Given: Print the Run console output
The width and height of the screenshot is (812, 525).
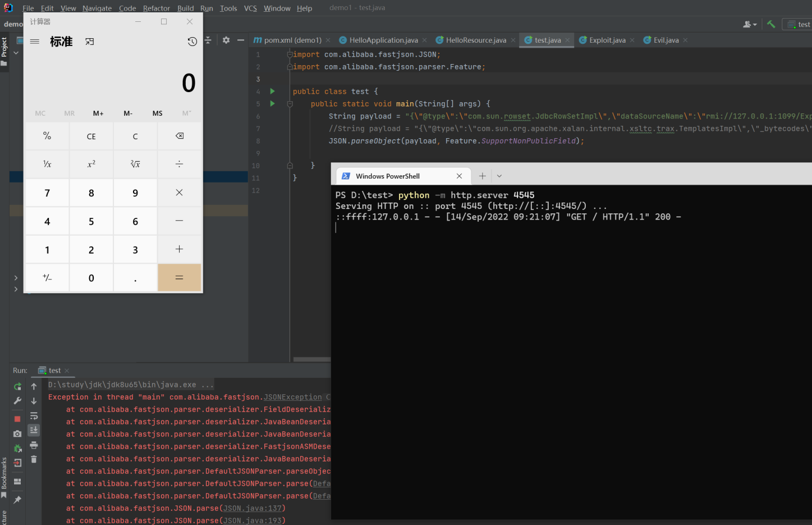Looking at the screenshot, I should point(34,445).
